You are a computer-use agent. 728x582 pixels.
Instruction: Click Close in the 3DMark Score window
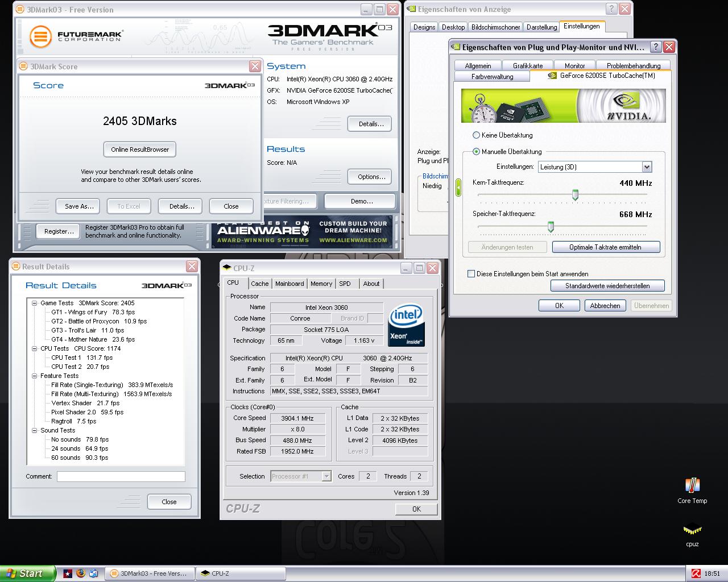click(231, 206)
